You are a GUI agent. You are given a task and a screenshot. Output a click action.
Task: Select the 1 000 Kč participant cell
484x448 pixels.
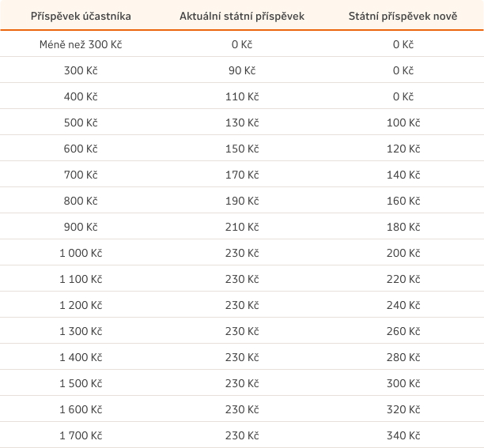click(81, 253)
